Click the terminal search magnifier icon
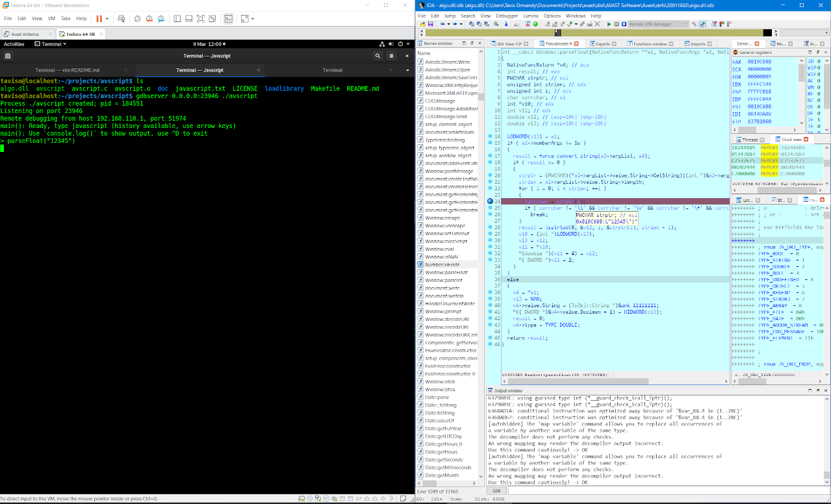The width and height of the screenshot is (831, 504). click(377, 56)
